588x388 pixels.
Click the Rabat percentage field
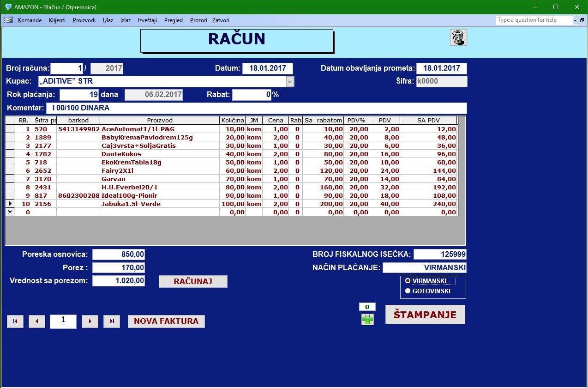tap(252, 95)
